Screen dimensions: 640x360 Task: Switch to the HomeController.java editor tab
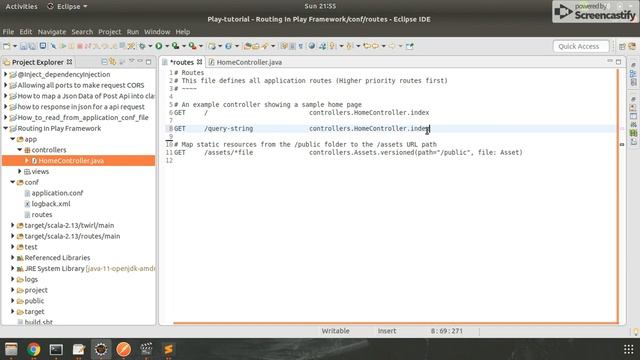point(245,62)
